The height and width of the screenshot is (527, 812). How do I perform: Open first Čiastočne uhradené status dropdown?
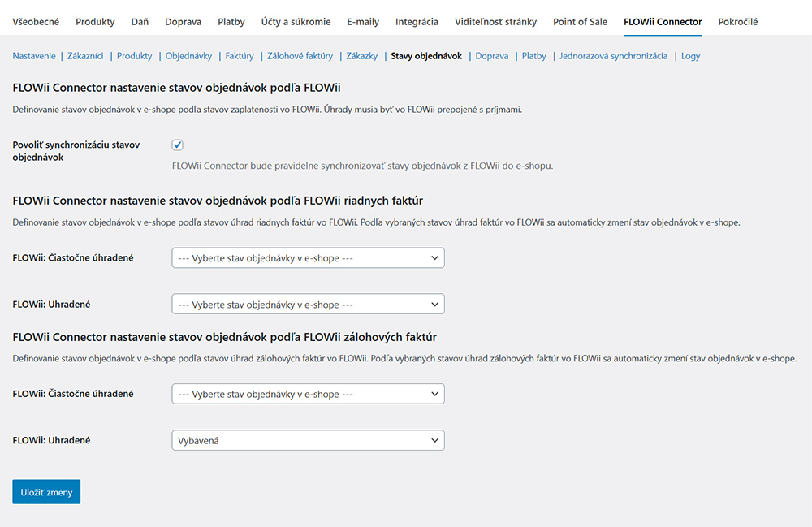[308, 258]
